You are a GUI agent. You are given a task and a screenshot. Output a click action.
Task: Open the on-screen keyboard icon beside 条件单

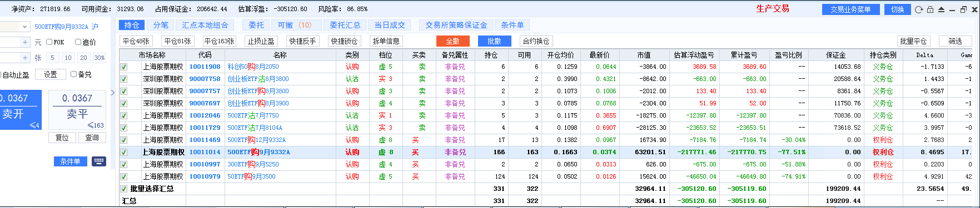[x=98, y=161]
